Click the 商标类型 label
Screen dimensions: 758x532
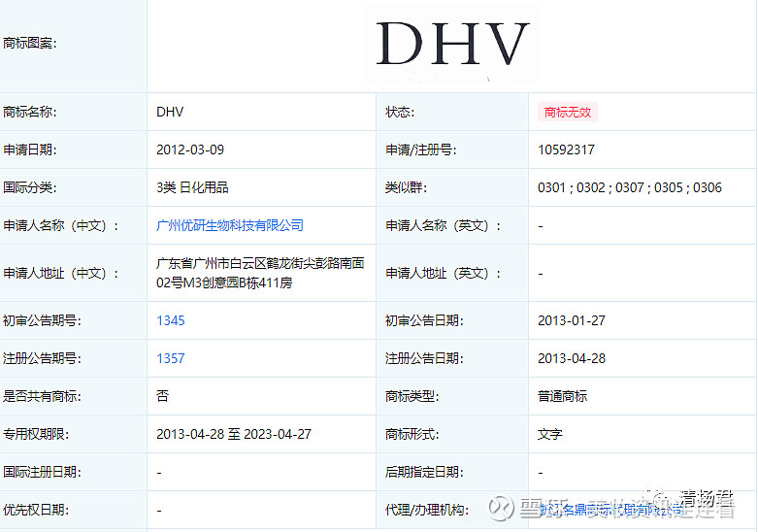pos(412,397)
